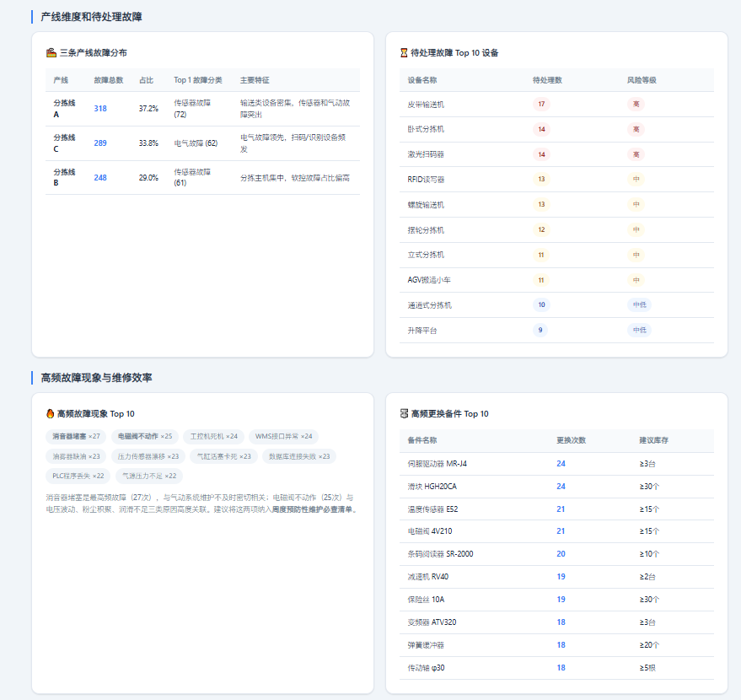Click the flame icon beside 高频故障现象 Top 10
The height and width of the screenshot is (700, 741).
50,413
